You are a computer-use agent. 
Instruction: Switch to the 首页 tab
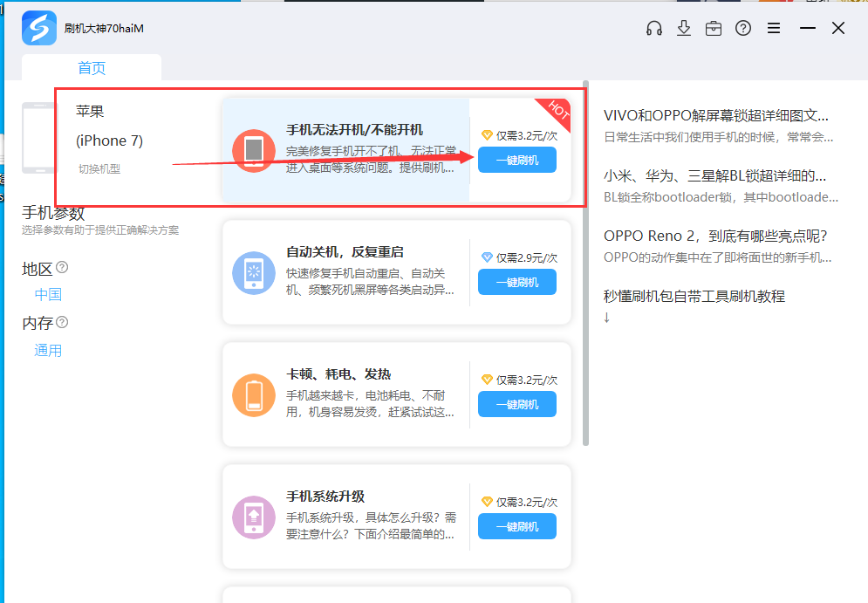tap(92, 67)
